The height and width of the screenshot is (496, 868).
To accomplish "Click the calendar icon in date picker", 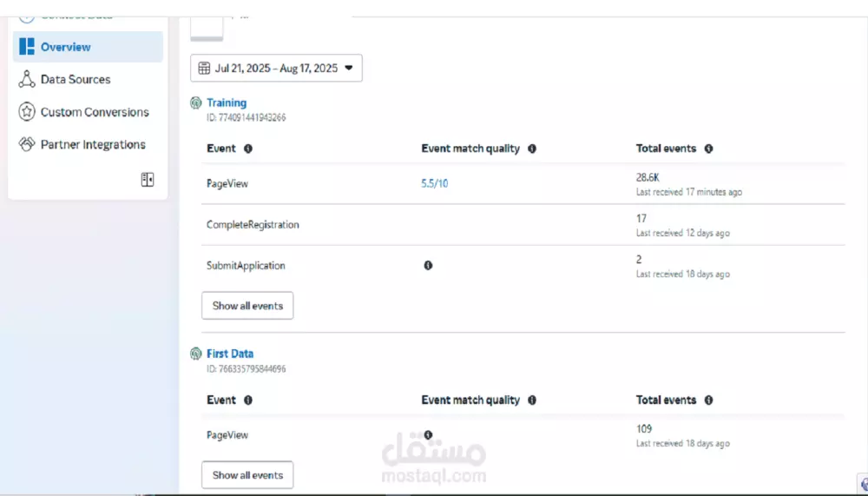I will [x=205, y=68].
